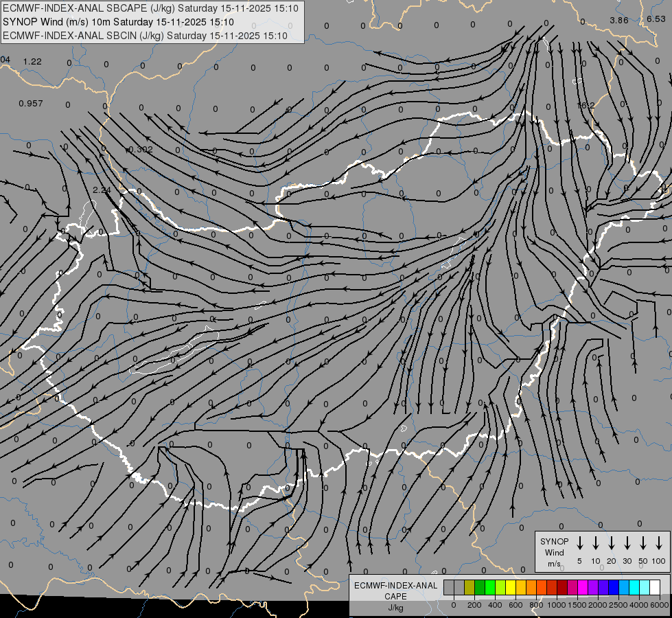Click the wind arrow above the 5 m/s label
The width and height of the screenshot is (672, 618).
coord(579,543)
